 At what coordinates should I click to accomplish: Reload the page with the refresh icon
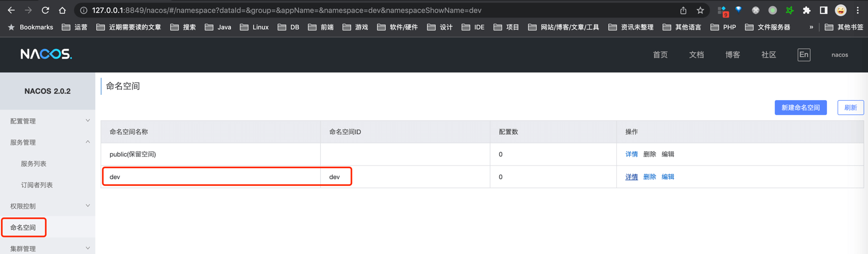45,10
